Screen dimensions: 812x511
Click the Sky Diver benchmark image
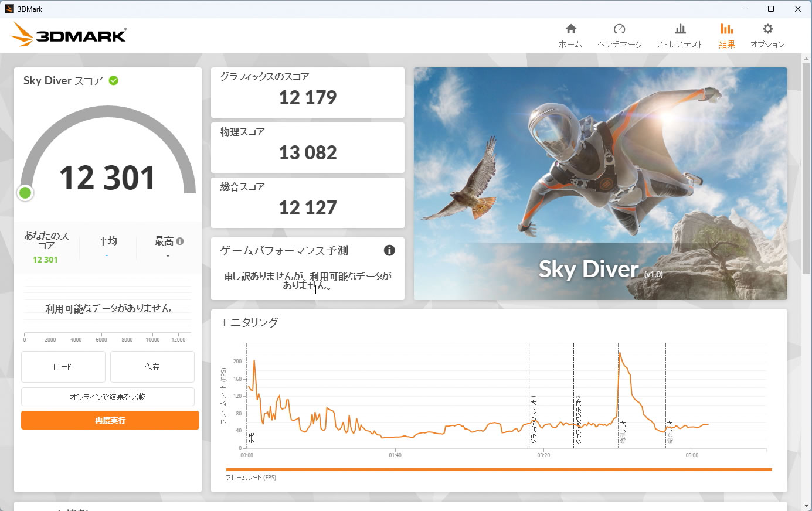[600, 183]
